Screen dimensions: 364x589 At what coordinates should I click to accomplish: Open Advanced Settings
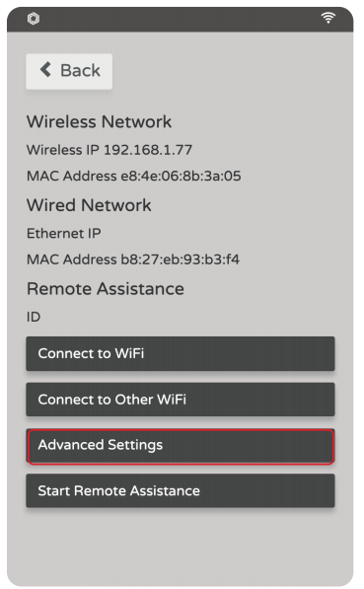click(181, 446)
